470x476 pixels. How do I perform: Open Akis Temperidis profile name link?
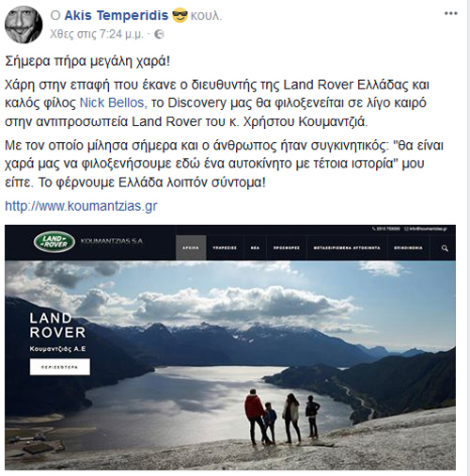point(117,15)
